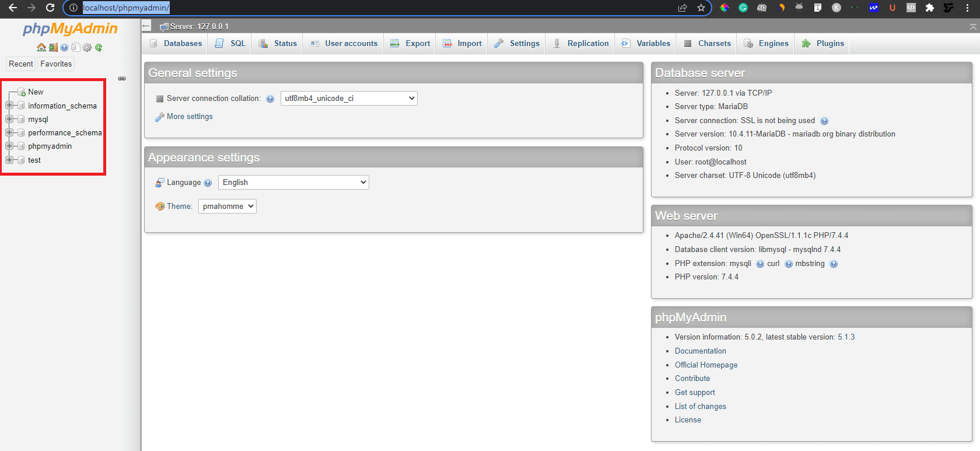Open the Databases tab
Image resolution: width=980 pixels, height=451 pixels.
(175, 44)
